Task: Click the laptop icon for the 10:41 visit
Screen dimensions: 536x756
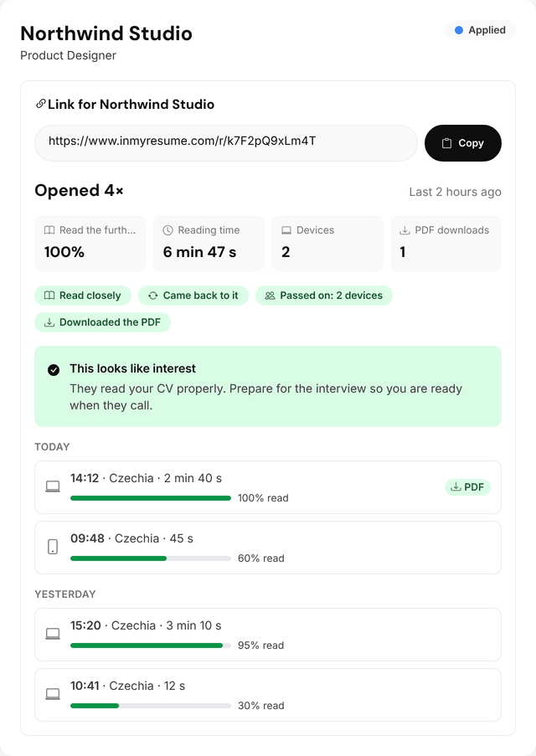Action: (53, 694)
